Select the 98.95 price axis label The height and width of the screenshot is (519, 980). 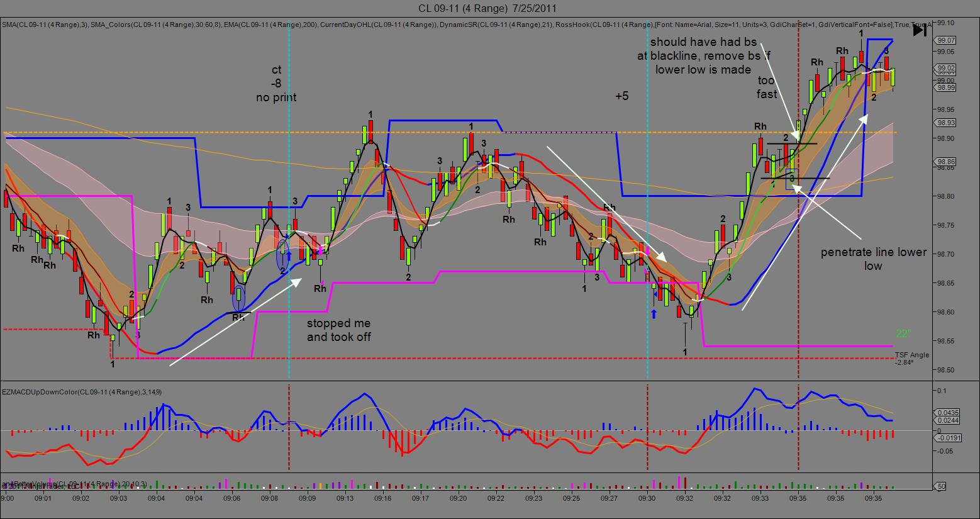point(946,109)
